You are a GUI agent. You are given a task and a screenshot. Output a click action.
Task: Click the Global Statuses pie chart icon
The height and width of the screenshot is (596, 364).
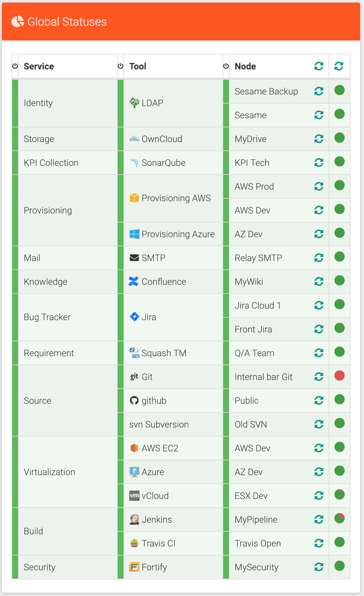tap(18, 22)
